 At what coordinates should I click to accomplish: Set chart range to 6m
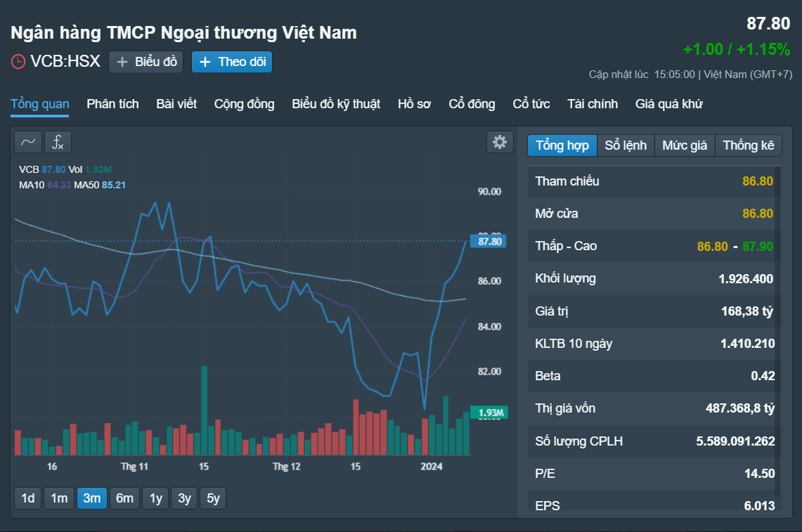point(125,498)
